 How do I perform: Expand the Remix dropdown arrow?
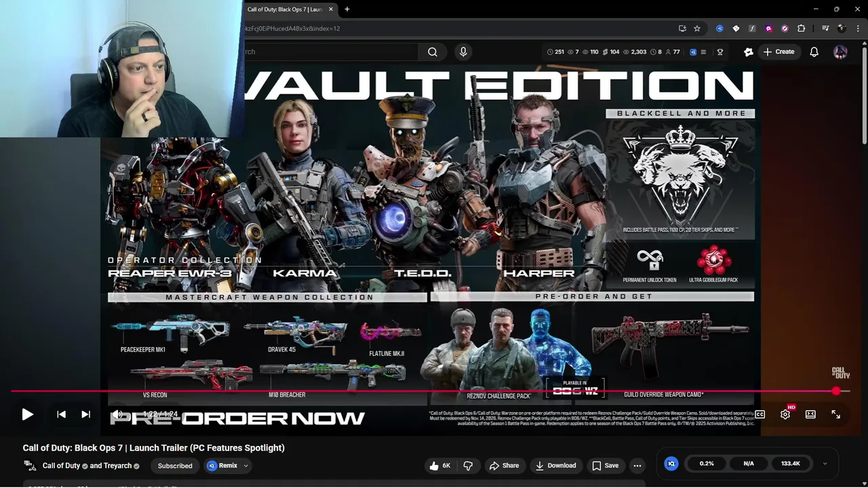tap(246, 466)
